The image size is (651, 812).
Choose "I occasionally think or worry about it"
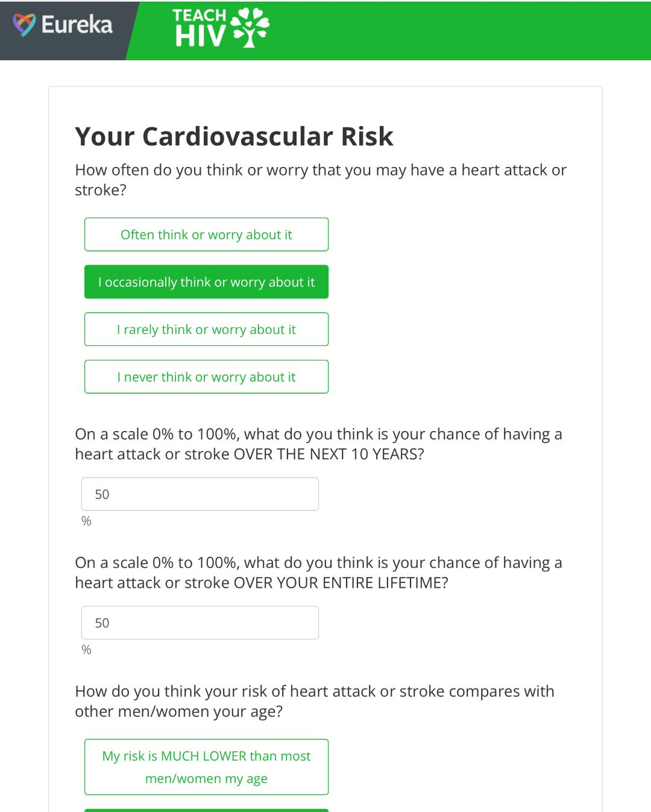(x=206, y=282)
